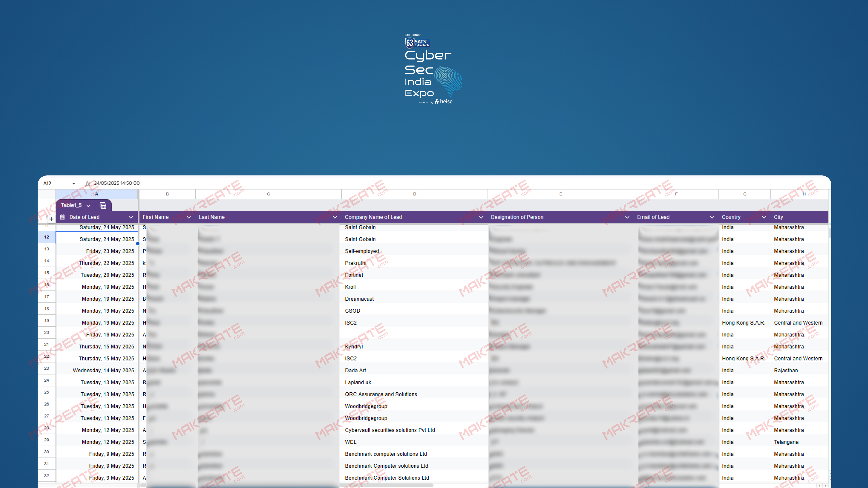Click the CyberSec India Expo logo
Image resolution: width=868 pixels, height=488 pixels.
[433, 69]
